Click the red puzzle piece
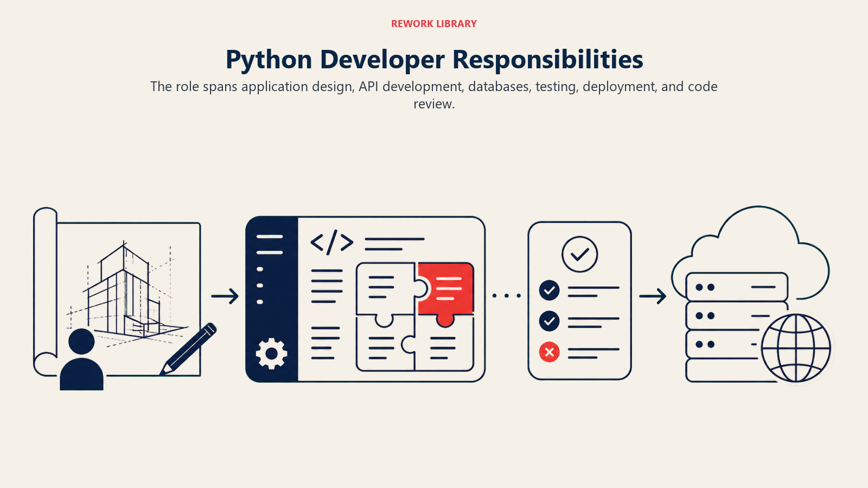Screen dimensions: 868x488 click(446, 294)
